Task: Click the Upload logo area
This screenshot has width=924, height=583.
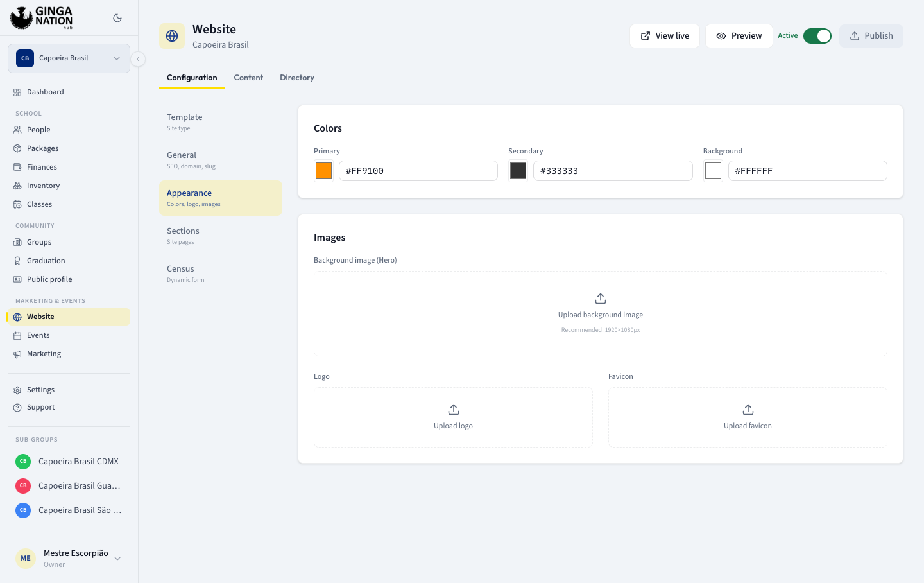Action: (x=453, y=417)
